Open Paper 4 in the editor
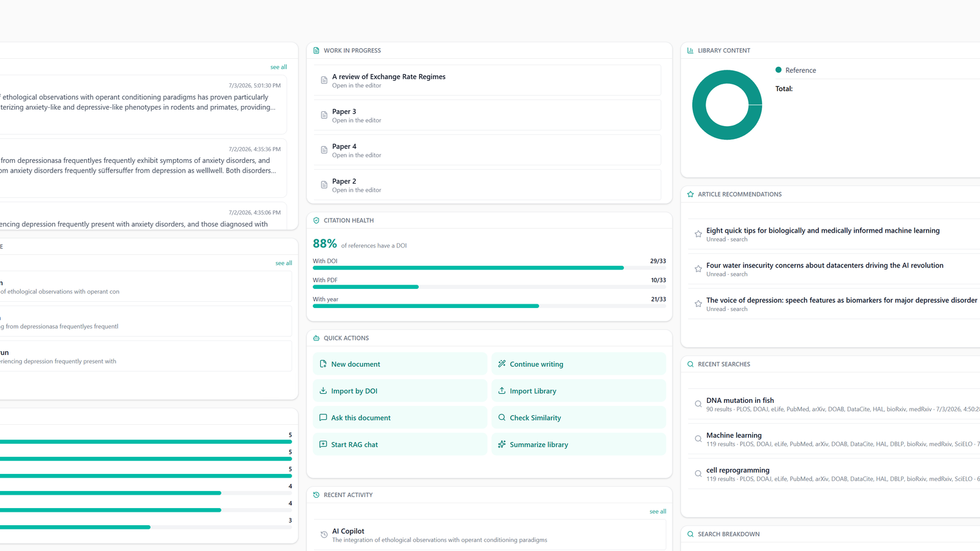Screen dimensions: 980x551 (x=487, y=150)
